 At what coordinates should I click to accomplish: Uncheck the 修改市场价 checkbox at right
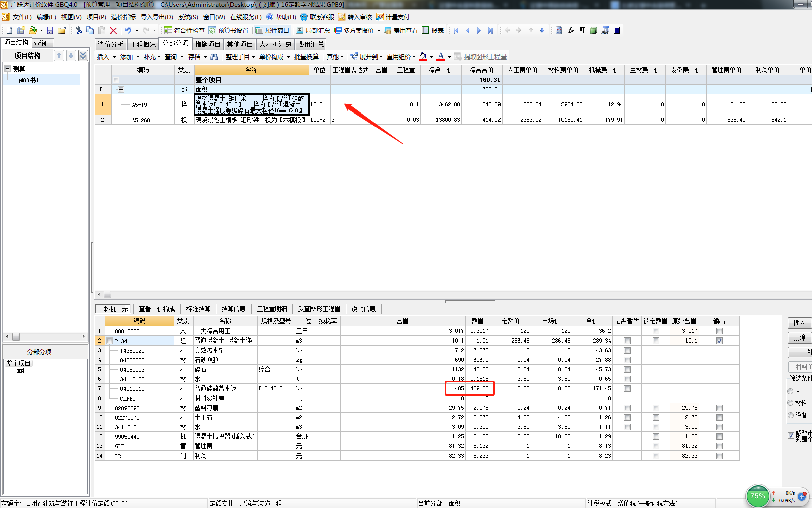click(x=791, y=435)
